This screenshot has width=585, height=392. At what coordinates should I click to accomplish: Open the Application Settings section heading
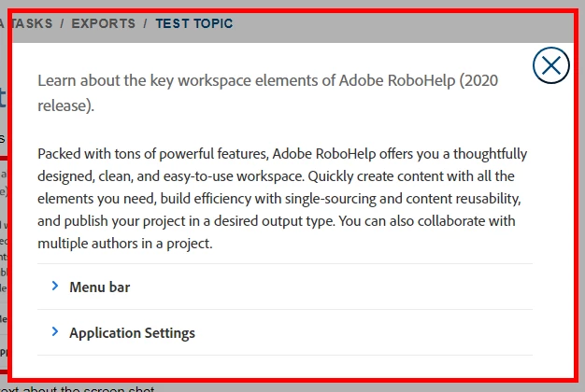[132, 333]
